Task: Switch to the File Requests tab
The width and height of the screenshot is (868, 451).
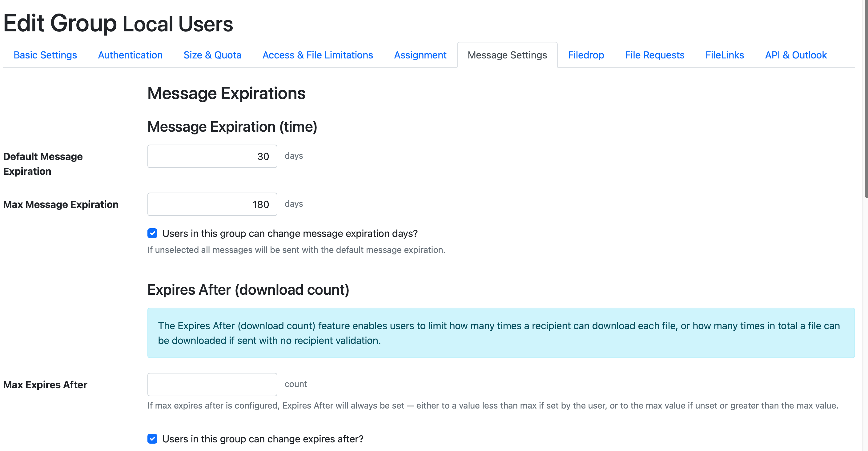Action: [x=654, y=55]
